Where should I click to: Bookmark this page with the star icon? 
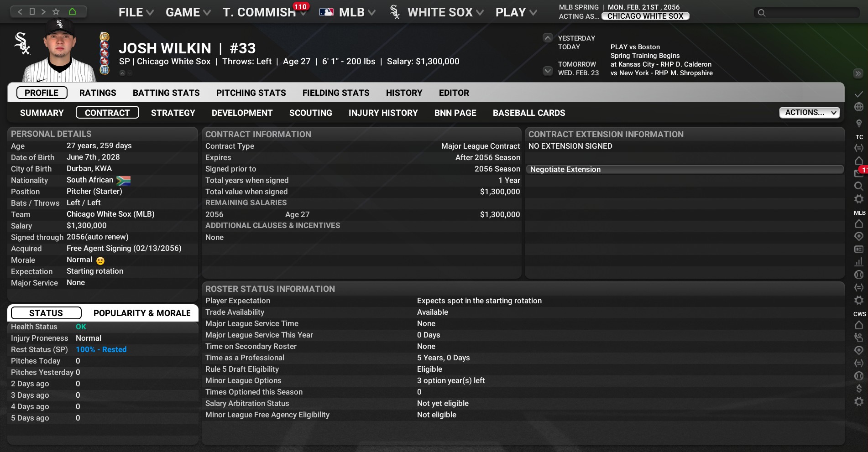point(56,11)
